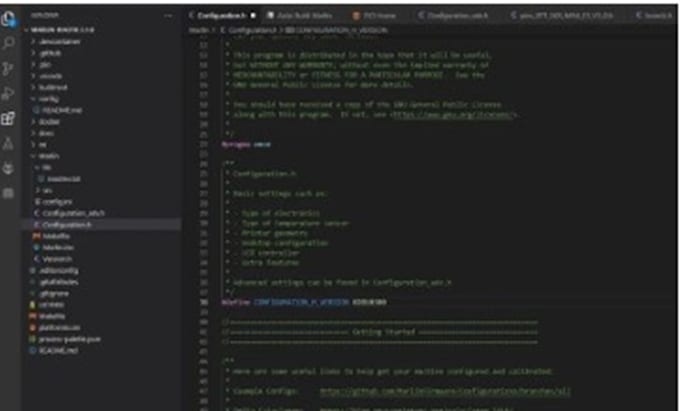Screen dimensions: 680x411
Task: Open the .gitattributes file
Action: [x=59, y=282]
